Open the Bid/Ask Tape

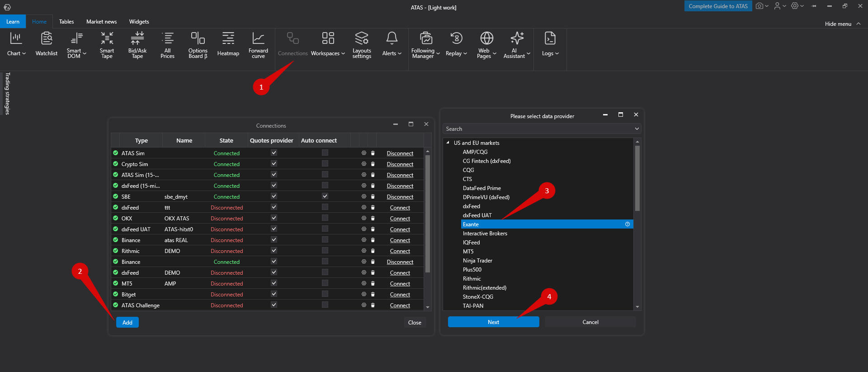coord(137,44)
